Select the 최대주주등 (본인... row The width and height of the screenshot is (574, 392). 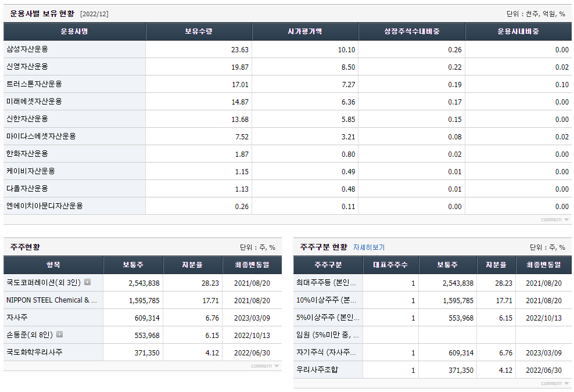[x=326, y=283]
